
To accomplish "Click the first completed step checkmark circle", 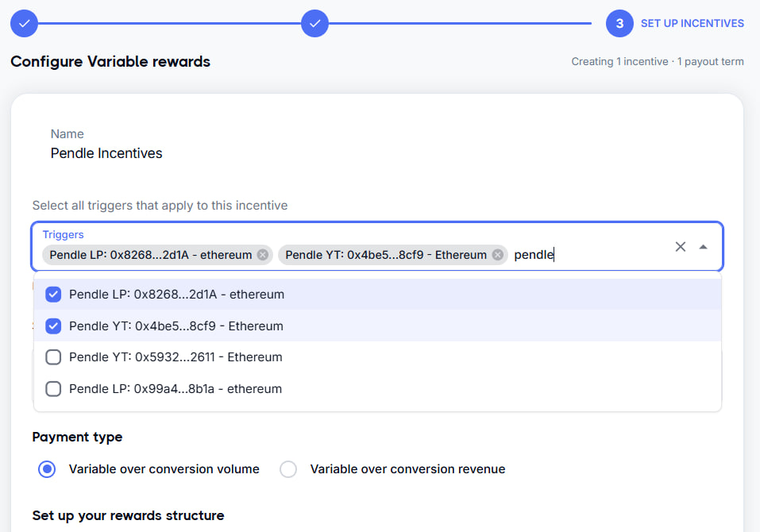I will click(25, 23).
